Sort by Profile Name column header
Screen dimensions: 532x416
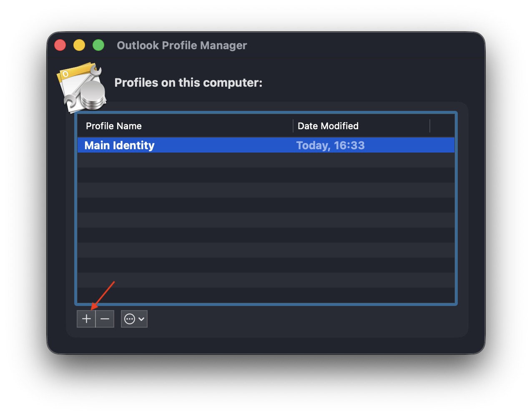185,126
